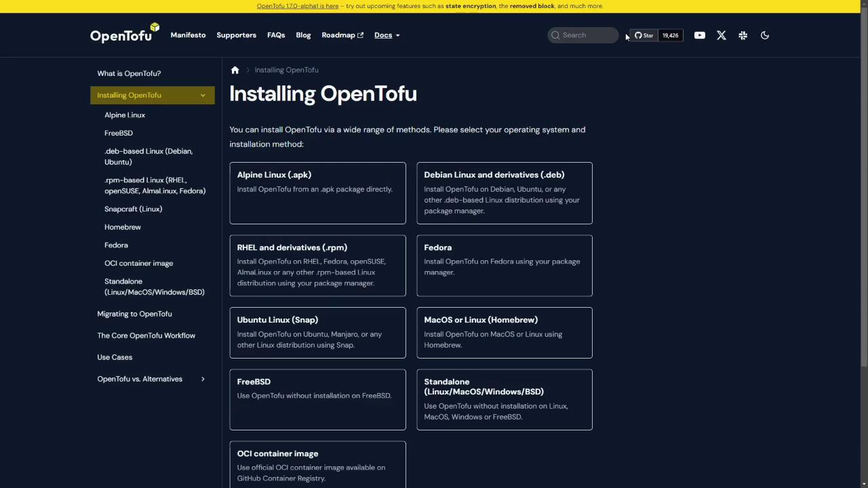Click the search magnifier icon
The width and height of the screenshot is (868, 488).
point(555,35)
